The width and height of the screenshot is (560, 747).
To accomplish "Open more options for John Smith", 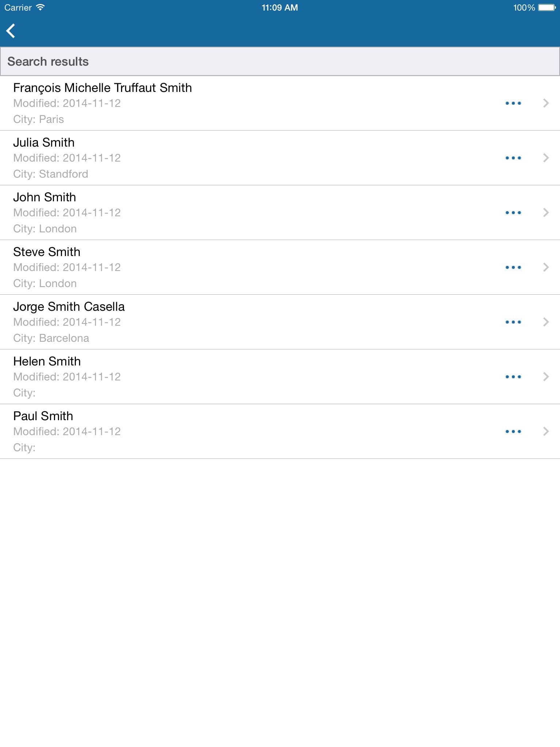I will pos(513,213).
